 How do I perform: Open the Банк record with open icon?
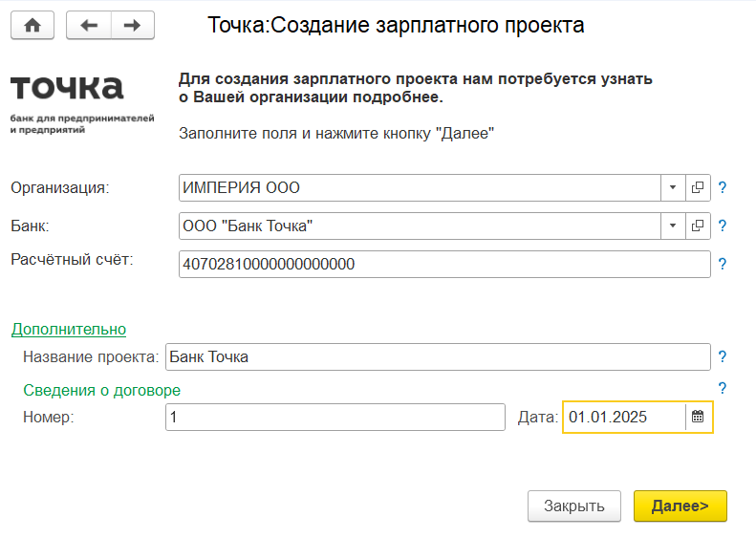[x=698, y=226]
